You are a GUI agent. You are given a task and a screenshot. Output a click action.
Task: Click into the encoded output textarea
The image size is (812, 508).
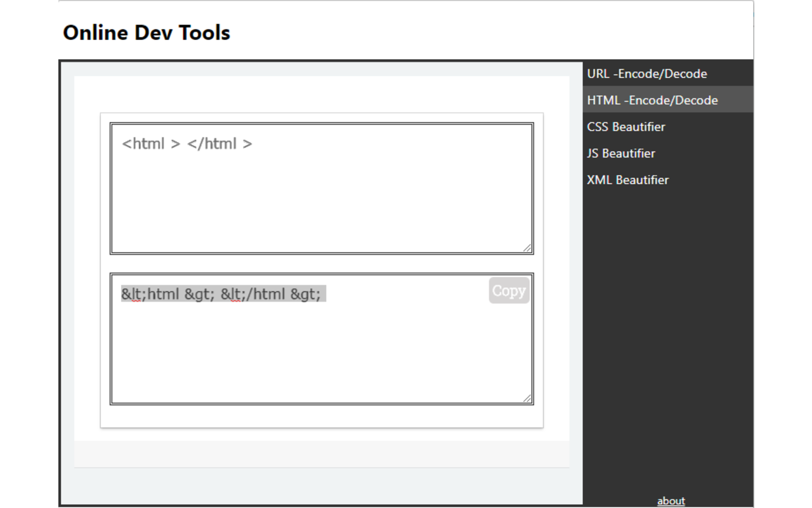tap(322, 339)
